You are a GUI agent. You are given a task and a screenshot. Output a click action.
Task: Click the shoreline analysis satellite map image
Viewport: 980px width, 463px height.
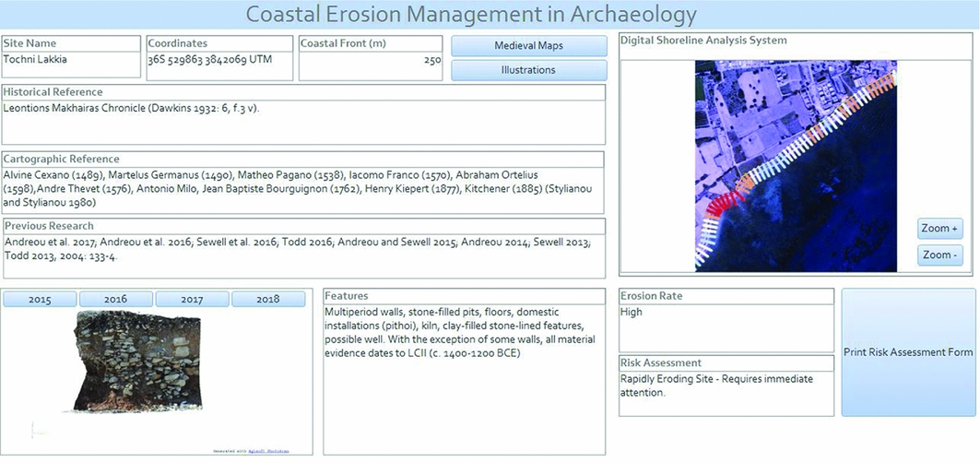pyautogui.click(x=796, y=166)
